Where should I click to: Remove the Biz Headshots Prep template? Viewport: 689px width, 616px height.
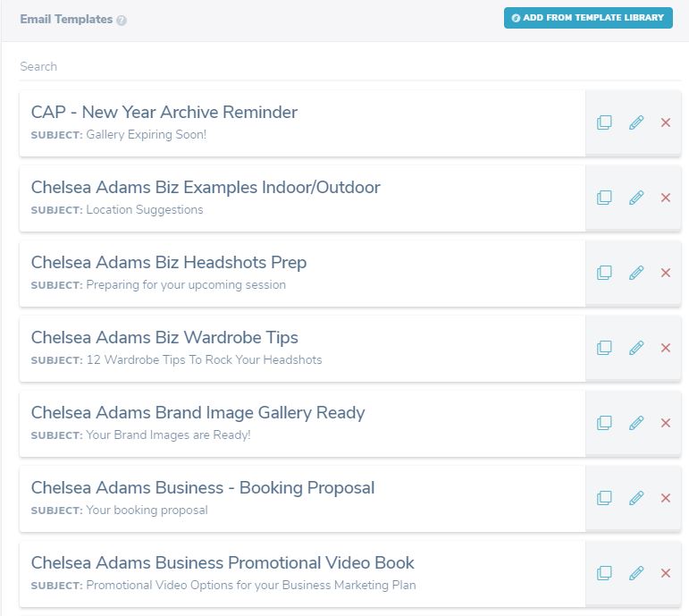tap(666, 273)
